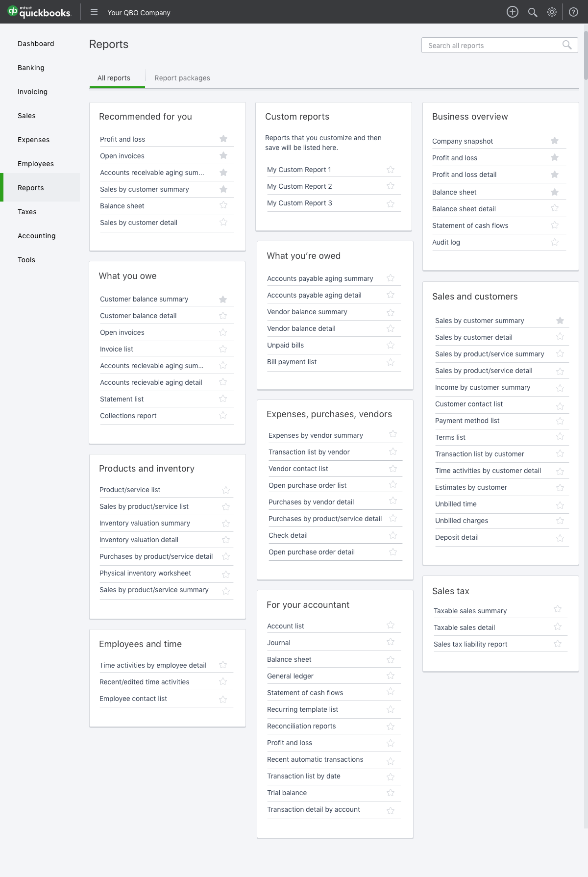Favorite Balance sheet in Recommended for you
Screen dimensions: 588x877
coord(223,205)
